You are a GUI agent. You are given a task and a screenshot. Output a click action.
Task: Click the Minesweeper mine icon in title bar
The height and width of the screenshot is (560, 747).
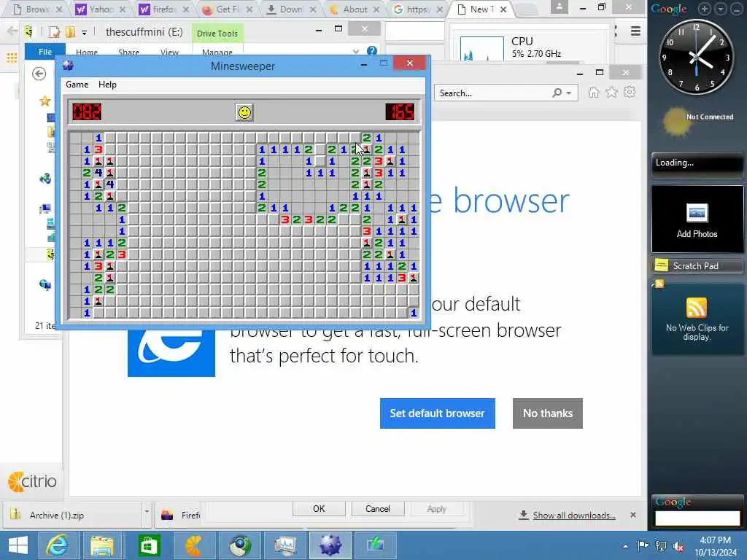click(68, 65)
